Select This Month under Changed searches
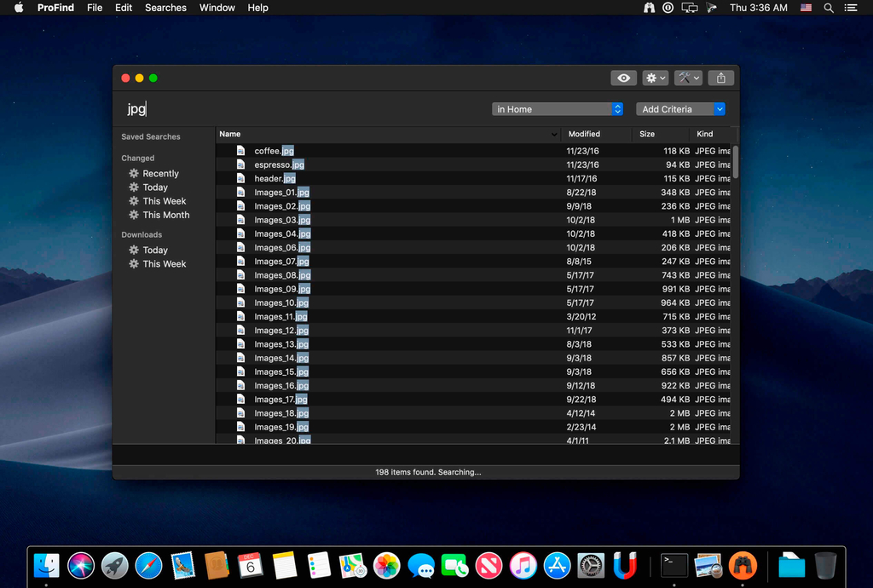The width and height of the screenshot is (873, 588). click(x=165, y=216)
